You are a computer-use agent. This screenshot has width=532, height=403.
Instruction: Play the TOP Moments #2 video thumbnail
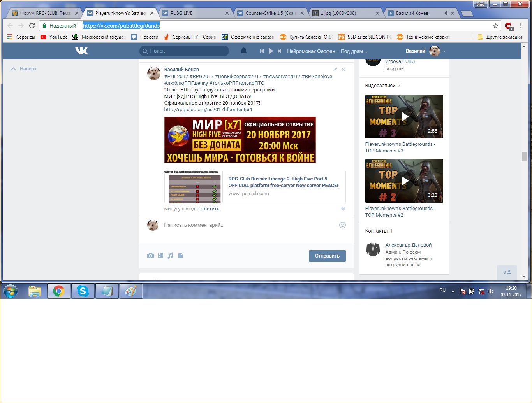404,181
